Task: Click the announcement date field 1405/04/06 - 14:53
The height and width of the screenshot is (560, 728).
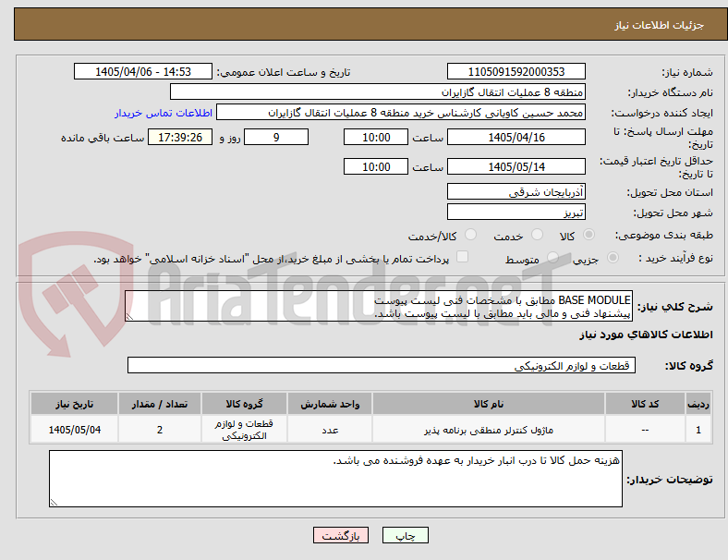Action: click(143, 72)
